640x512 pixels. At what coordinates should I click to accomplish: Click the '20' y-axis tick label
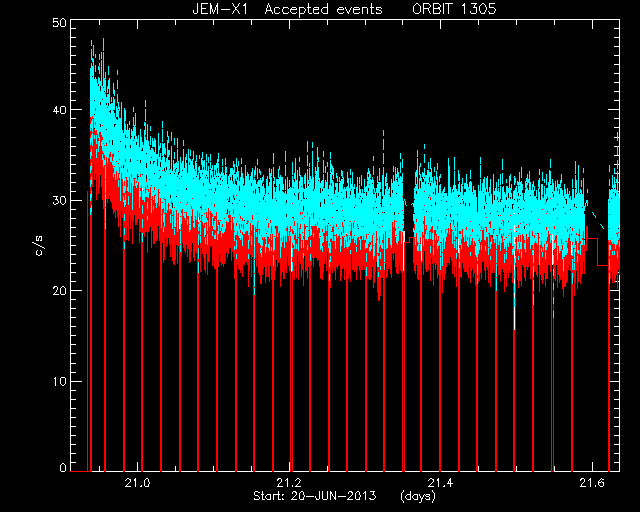(x=59, y=291)
